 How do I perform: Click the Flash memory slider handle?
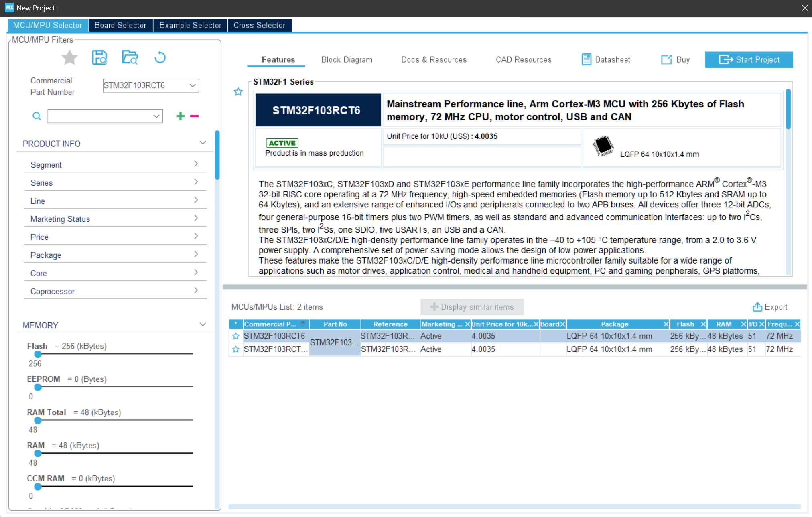pyautogui.click(x=38, y=354)
